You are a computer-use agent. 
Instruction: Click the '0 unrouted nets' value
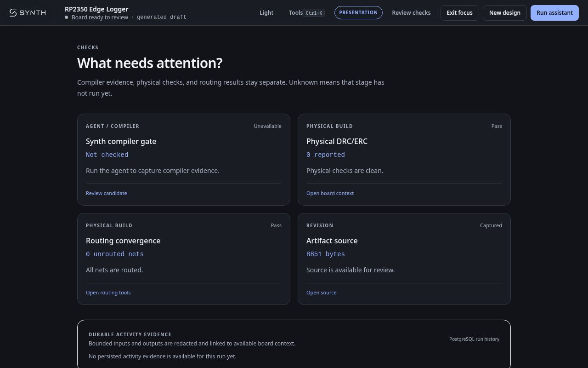point(114,254)
